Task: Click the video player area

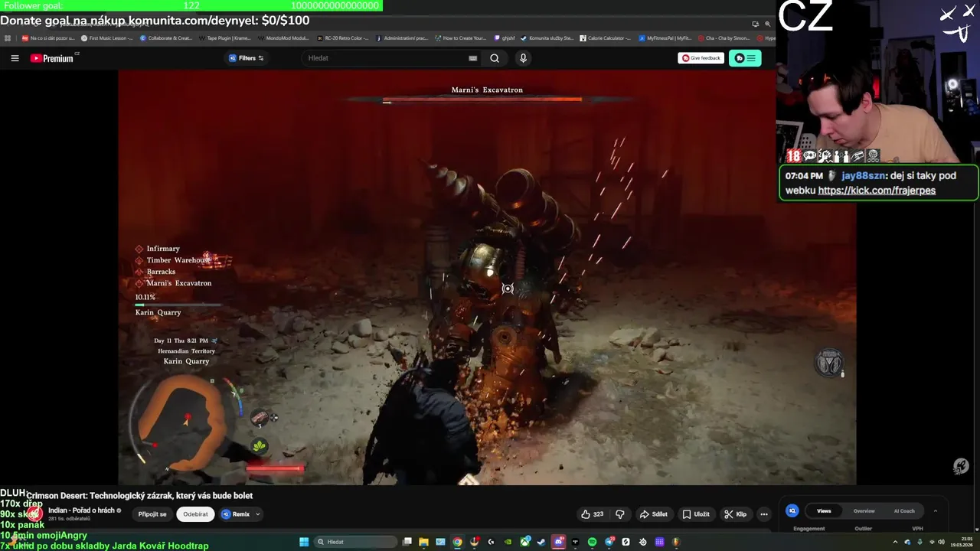Action: coord(487,277)
